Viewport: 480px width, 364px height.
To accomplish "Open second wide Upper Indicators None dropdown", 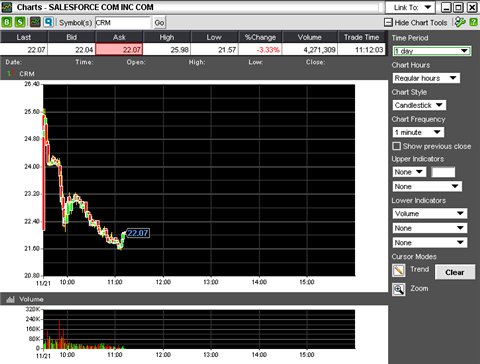I will pyautogui.click(x=427, y=186).
